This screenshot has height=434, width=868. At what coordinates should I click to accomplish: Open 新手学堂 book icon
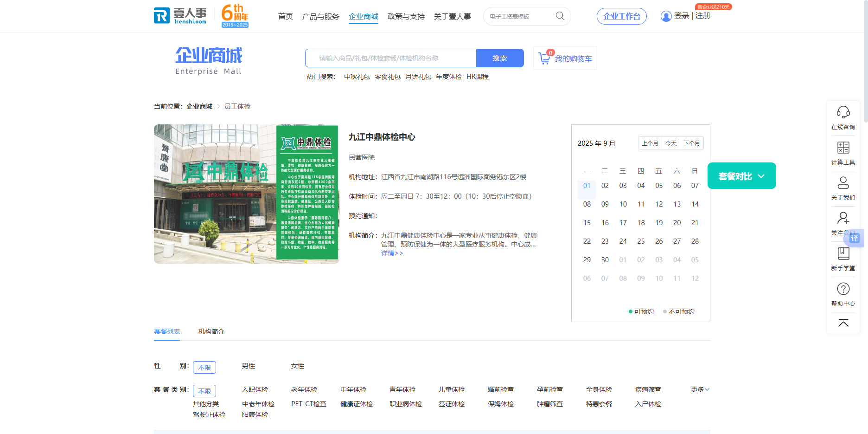coord(843,253)
